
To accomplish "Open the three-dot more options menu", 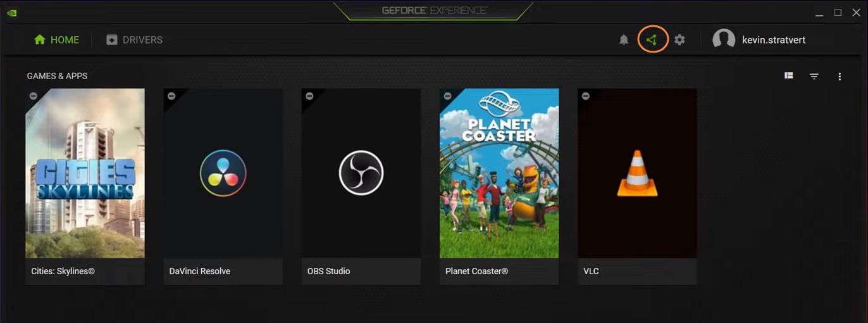I will tap(840, 77).
